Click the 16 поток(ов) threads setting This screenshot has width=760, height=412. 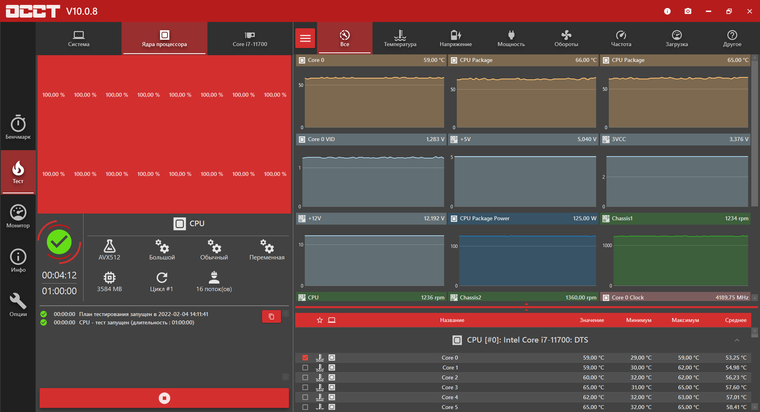[x=214, y=282]
